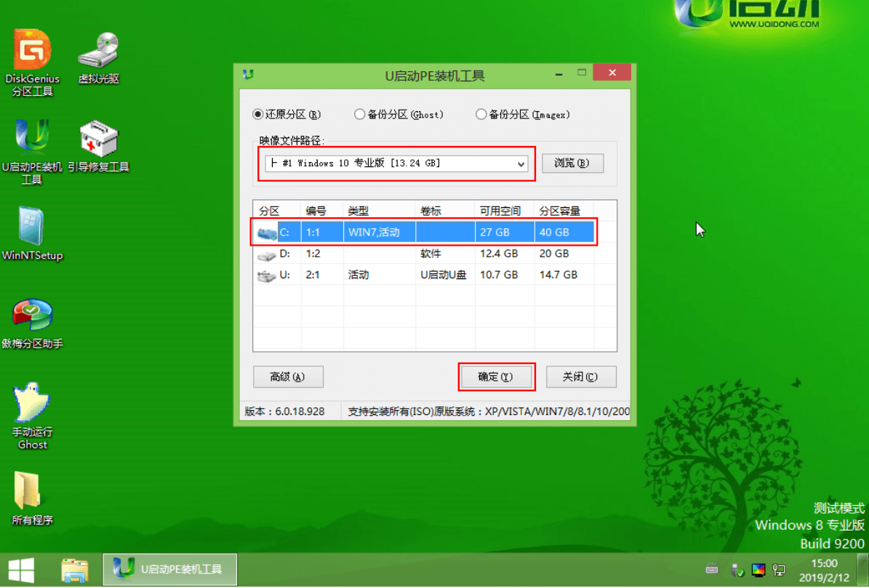Open DiskGenius partition tool desktop icon

click(32, 63)
